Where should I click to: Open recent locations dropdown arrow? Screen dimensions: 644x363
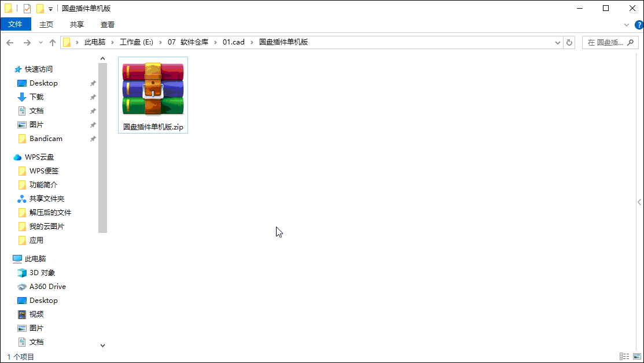tap(41, 43)
